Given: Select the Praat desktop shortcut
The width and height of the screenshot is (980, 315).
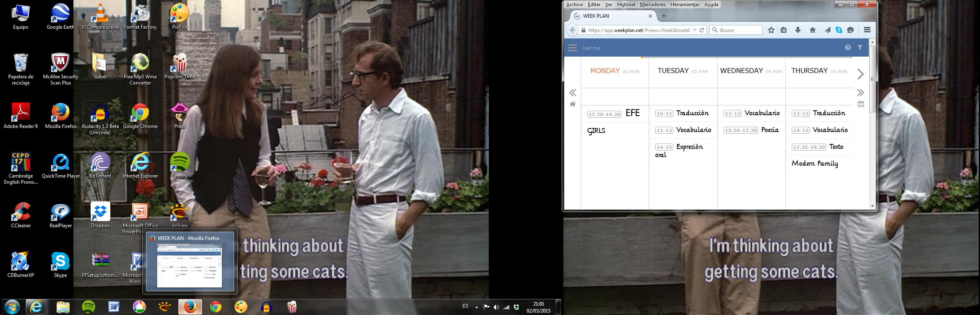Looking at the screenshot, I should coord(180,116).
